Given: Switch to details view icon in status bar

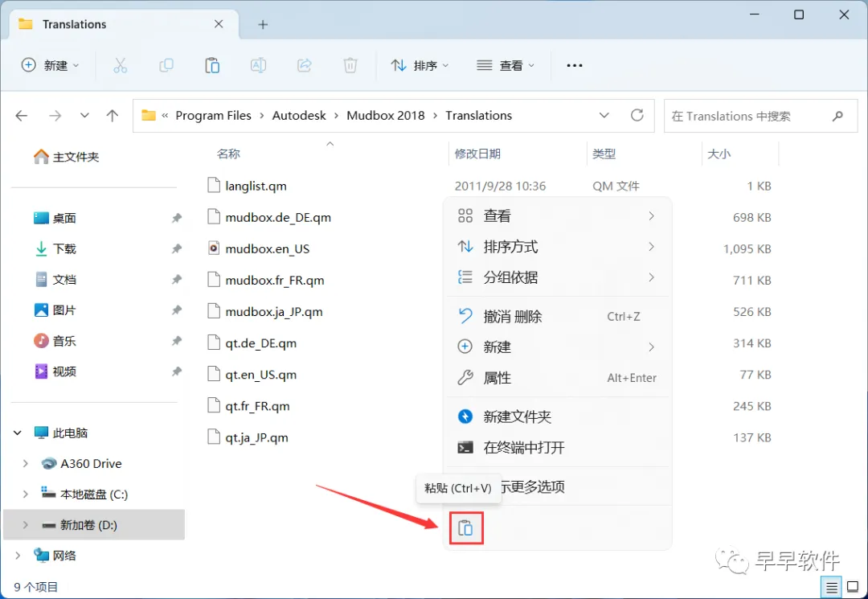Looking at the screenshot, I should tap(832, 588).
